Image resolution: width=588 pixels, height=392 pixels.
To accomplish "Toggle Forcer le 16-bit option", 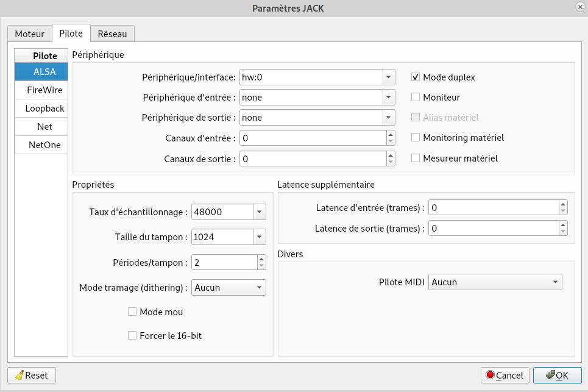I will [x=132, y=335].
